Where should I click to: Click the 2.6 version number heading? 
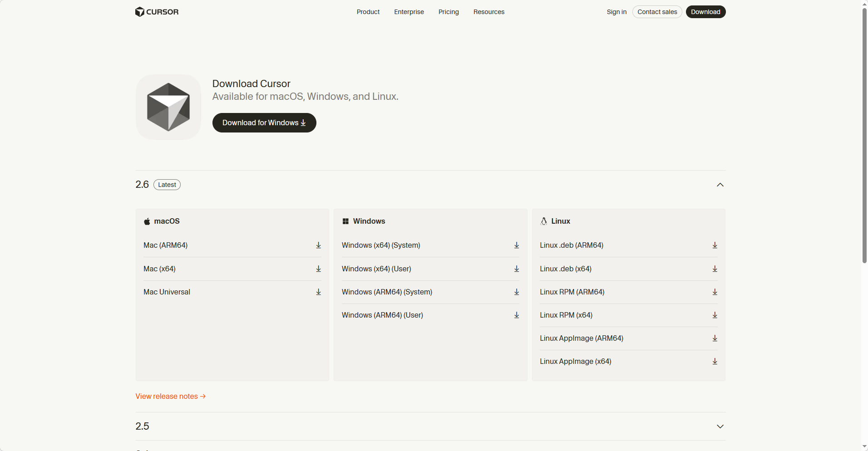(x=142, y=185)
